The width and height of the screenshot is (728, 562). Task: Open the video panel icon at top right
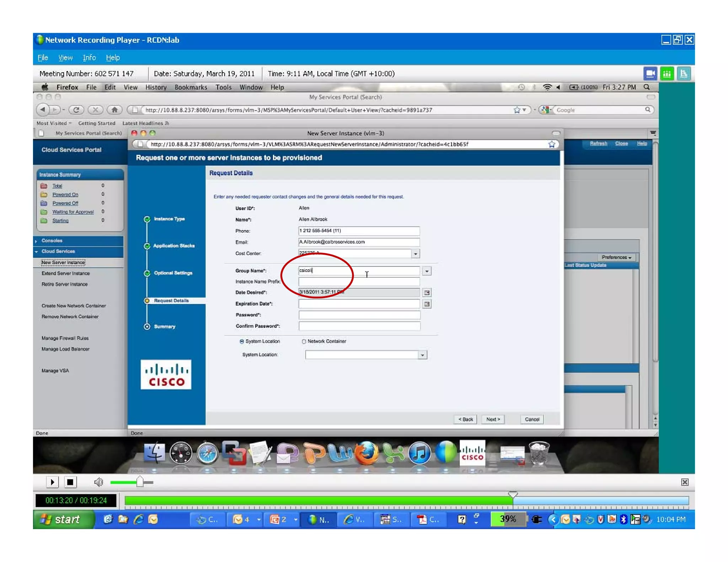[x=650, y=74]
